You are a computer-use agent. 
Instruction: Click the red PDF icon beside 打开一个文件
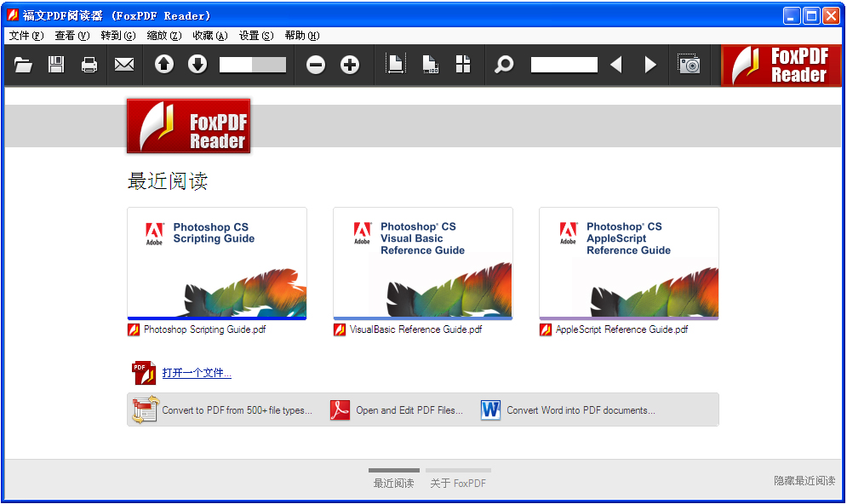coord(144,373)
